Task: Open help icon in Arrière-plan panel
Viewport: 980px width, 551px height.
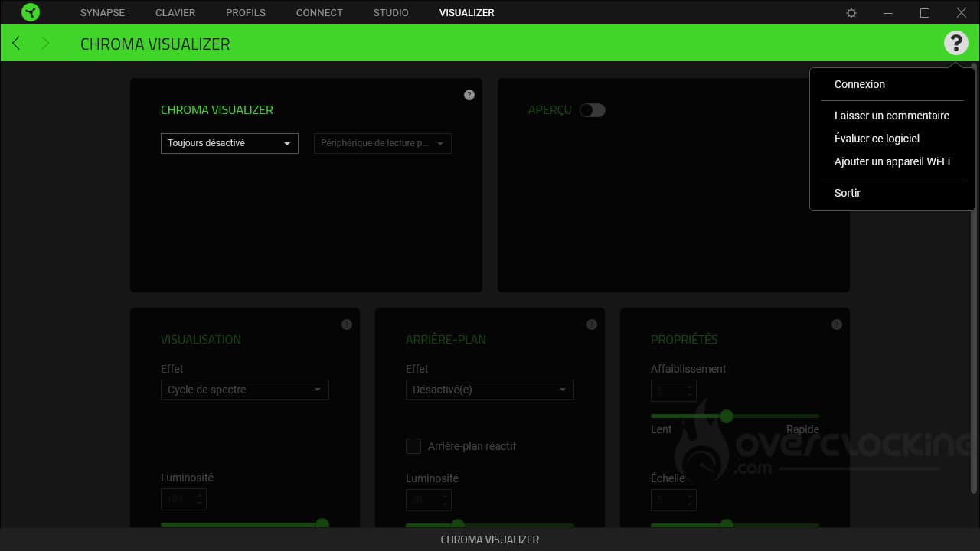Action: pos(592,324)
